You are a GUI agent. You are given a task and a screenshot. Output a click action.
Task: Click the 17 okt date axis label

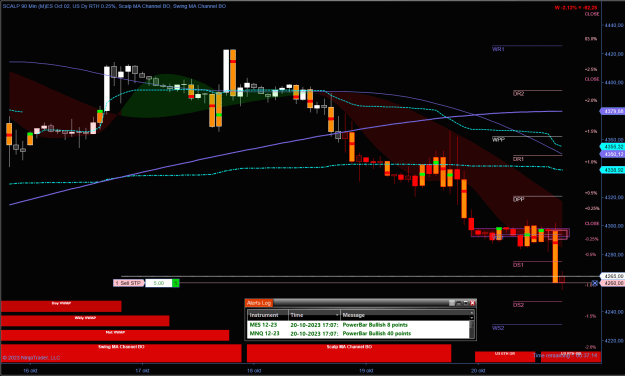click(x=142, y=370)
